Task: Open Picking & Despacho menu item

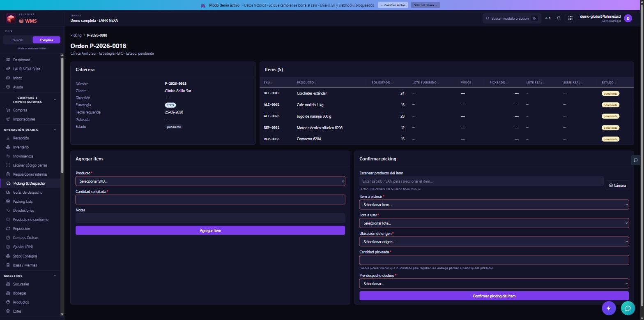Action: 29,183
